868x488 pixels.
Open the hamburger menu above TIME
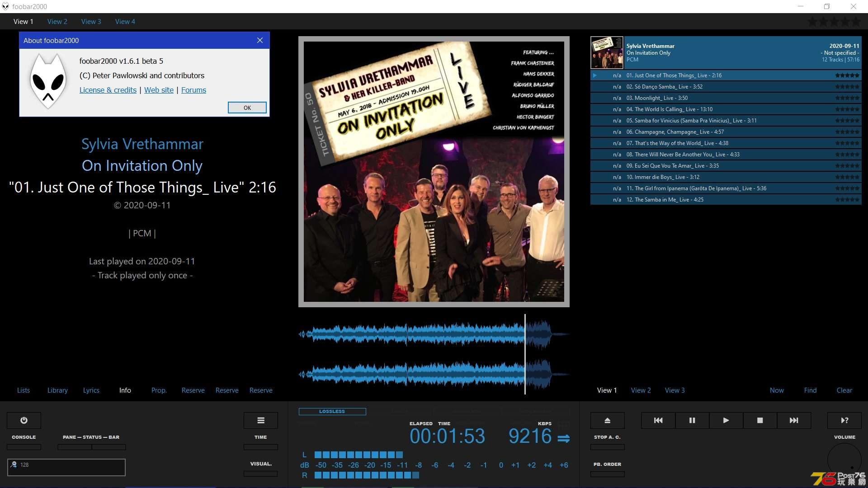click(x=261, y=420)
